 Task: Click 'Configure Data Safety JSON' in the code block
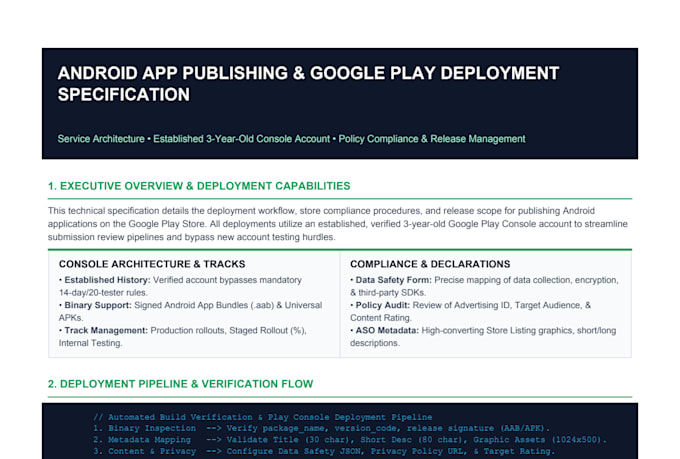294,451
